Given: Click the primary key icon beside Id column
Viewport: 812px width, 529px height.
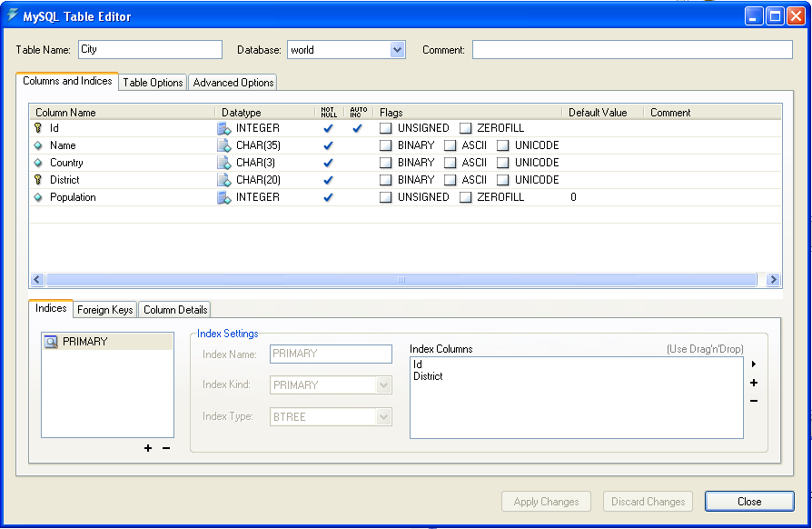Looking at the screenshot, I should (x=37, y=128).
